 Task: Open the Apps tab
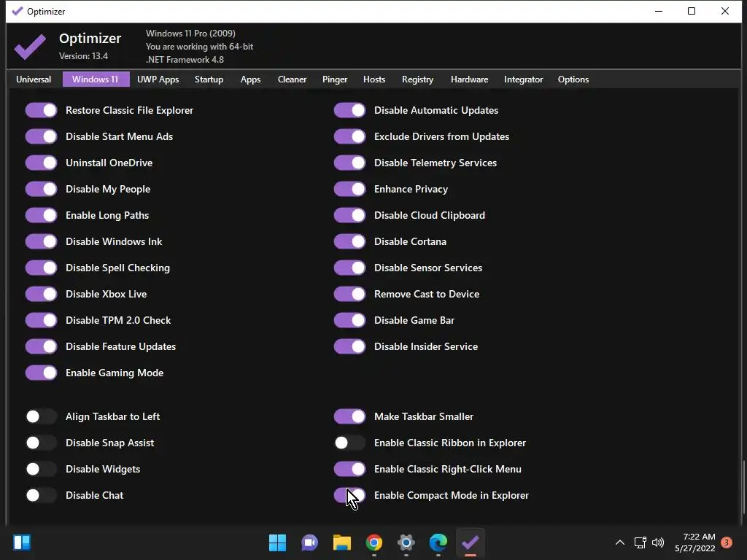coord(250,79)
